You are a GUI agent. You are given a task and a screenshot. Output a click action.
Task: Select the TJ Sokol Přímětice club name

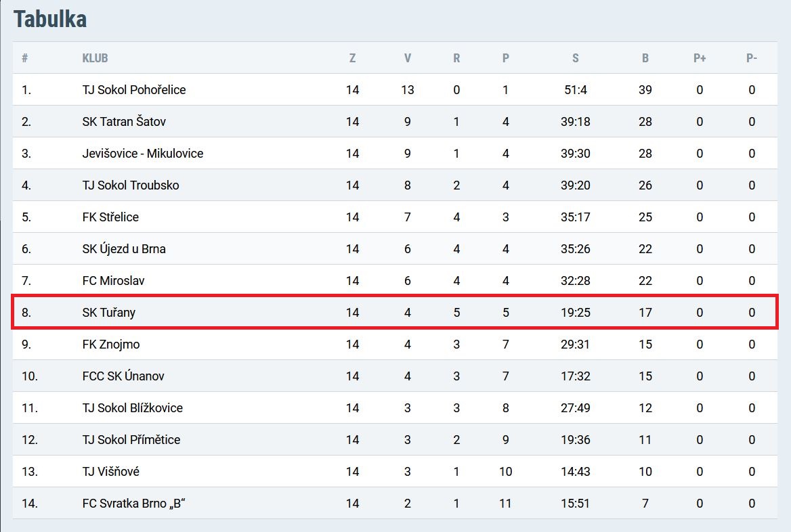click(131, 439)
